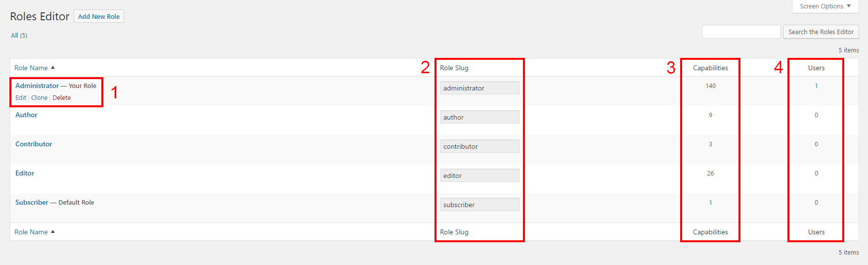Open the Contributor role
The image size is (868, 265).
(x=34, y=144)
